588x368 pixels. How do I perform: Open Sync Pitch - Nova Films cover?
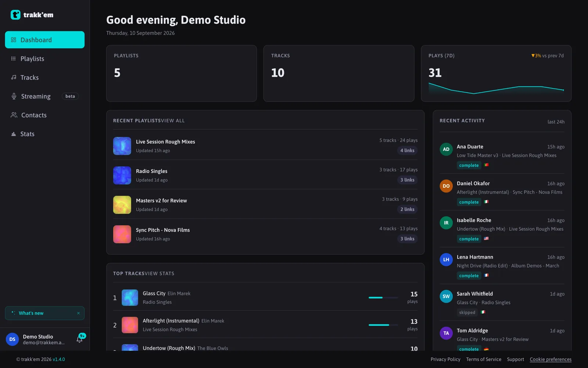(x=122, y=234)
